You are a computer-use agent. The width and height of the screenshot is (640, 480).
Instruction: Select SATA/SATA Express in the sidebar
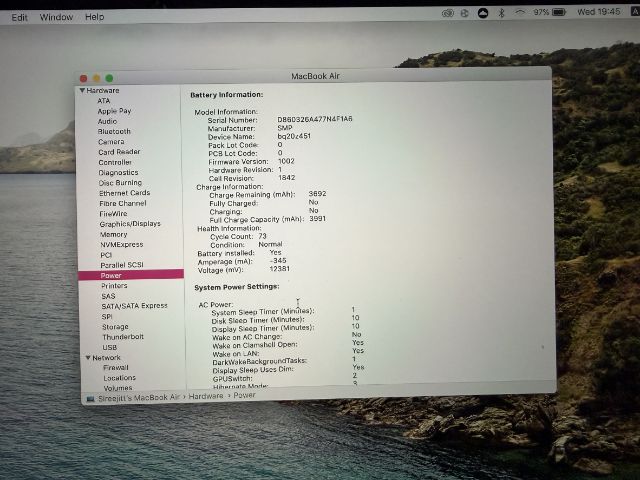click(134, 306)
